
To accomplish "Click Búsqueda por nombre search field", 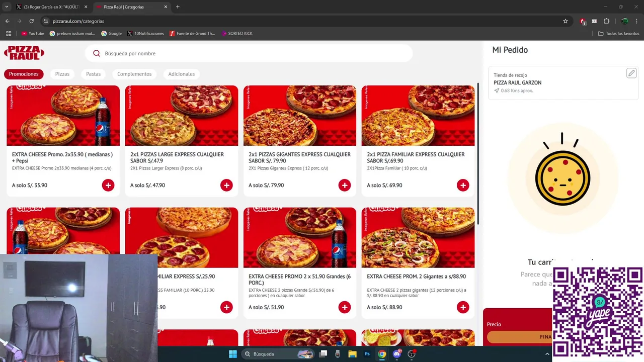I will point(249,53).
